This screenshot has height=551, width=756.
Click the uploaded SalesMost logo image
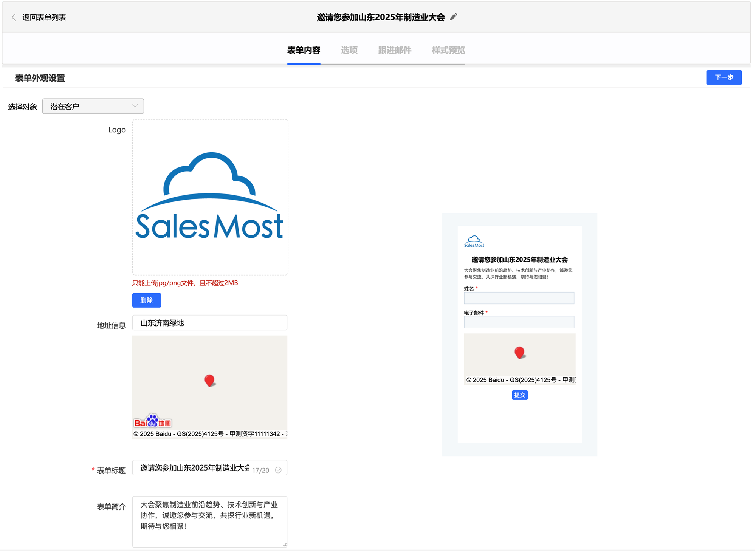(210, 197)
